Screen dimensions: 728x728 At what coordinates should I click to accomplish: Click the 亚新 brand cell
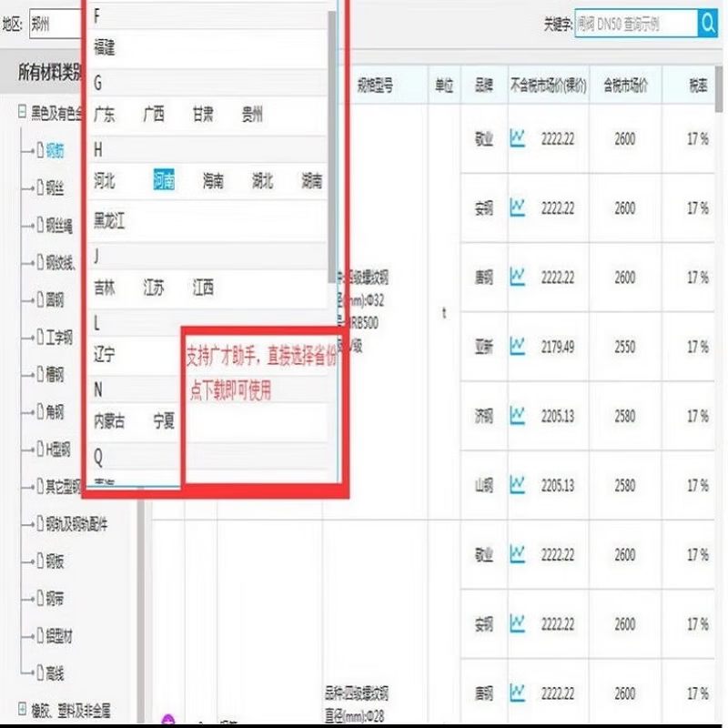coord(484,347)
